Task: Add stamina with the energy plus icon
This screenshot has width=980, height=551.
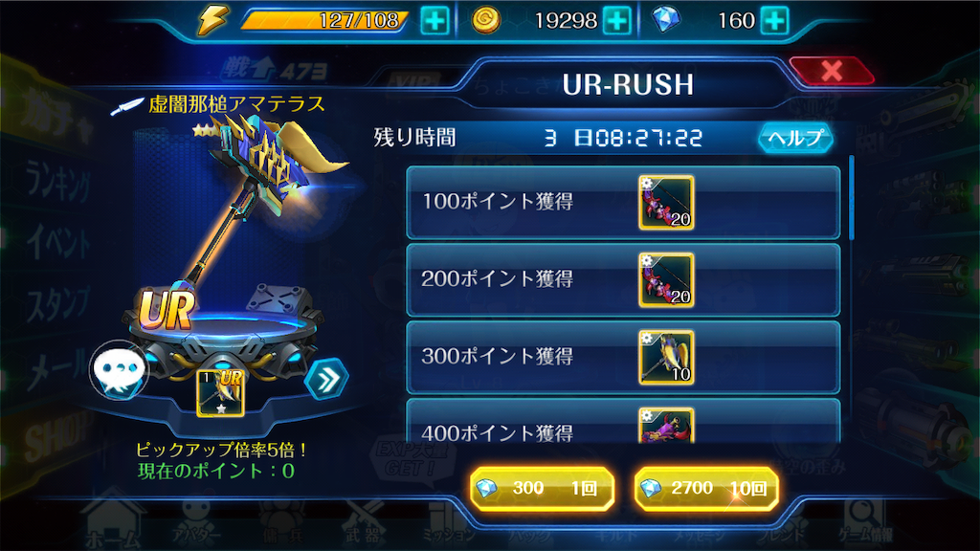Action: 434,21
